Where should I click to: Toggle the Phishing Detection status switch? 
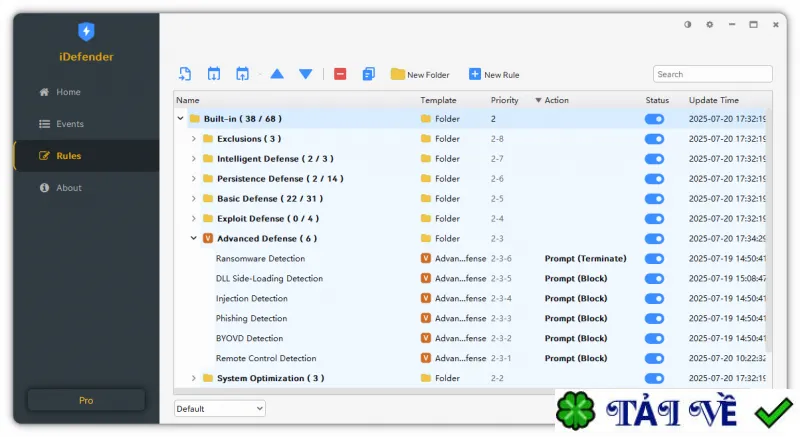(654, 319)
